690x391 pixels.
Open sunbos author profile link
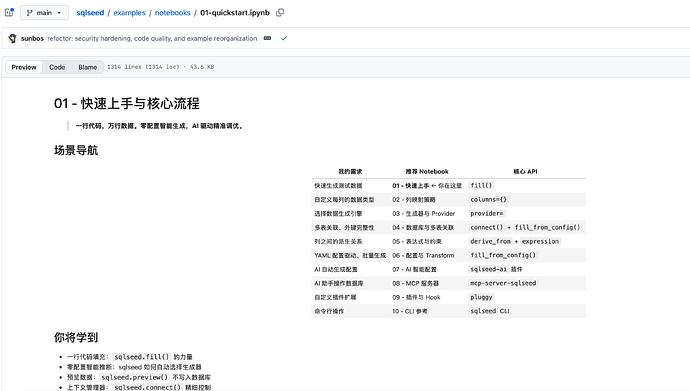33,38
